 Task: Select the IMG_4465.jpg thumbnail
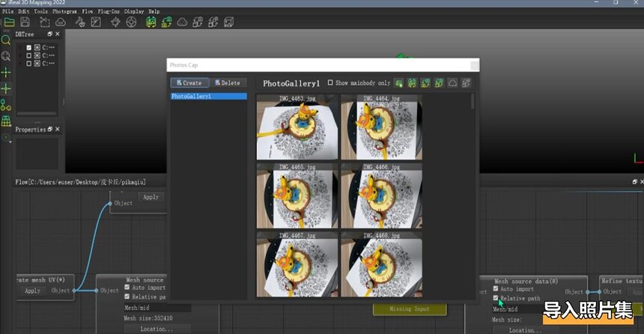297,196
